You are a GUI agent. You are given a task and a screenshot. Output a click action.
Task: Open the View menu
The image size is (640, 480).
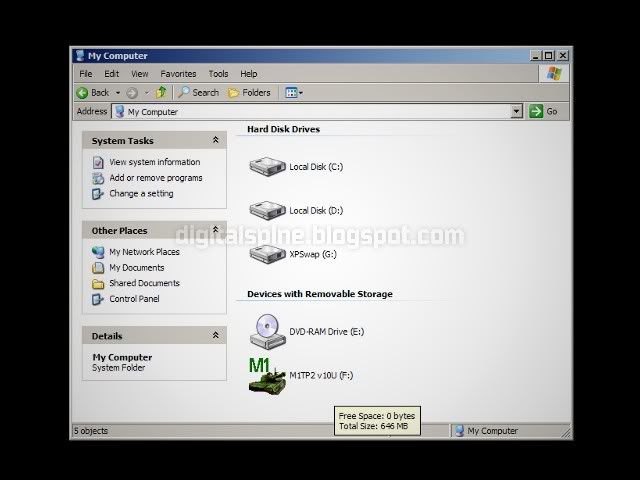click(140, 74)
